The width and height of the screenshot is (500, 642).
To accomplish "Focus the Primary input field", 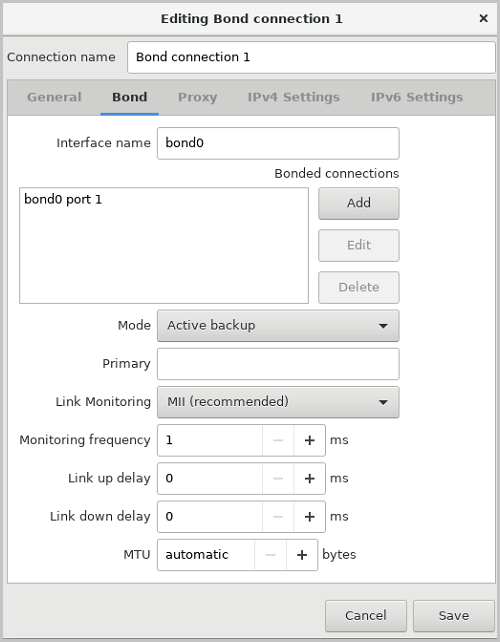I will coord(278,364).
